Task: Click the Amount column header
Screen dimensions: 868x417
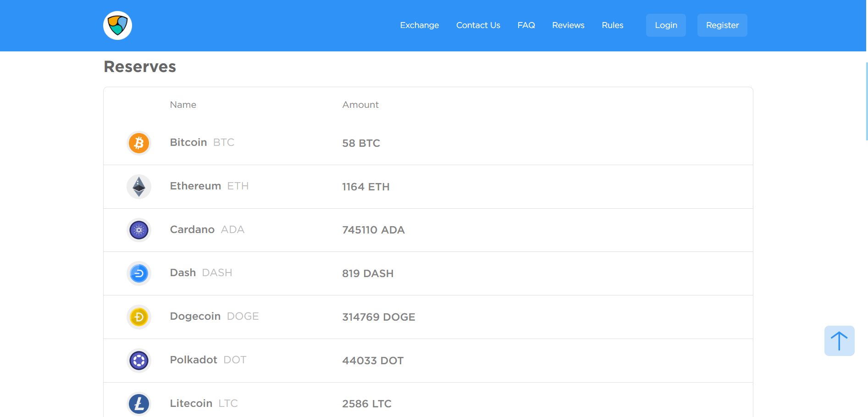Action: tap(360, 105)
